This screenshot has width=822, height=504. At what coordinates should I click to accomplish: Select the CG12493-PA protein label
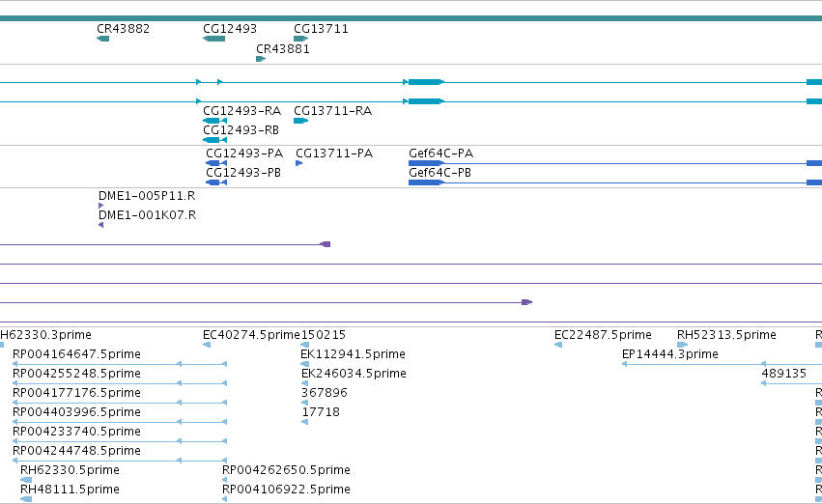click(244, 153)
